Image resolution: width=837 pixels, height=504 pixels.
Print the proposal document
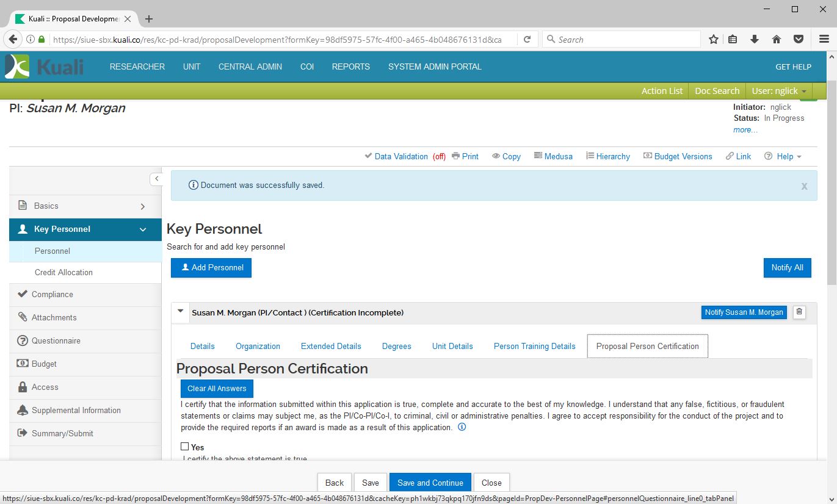pyautogui.click(x=465, y=156)
